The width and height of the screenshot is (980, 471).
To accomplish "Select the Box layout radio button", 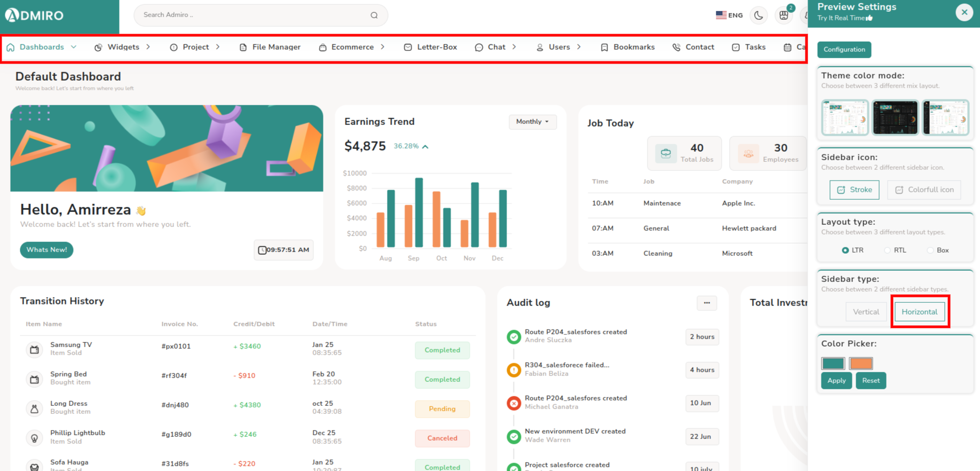I will (930, 250).
